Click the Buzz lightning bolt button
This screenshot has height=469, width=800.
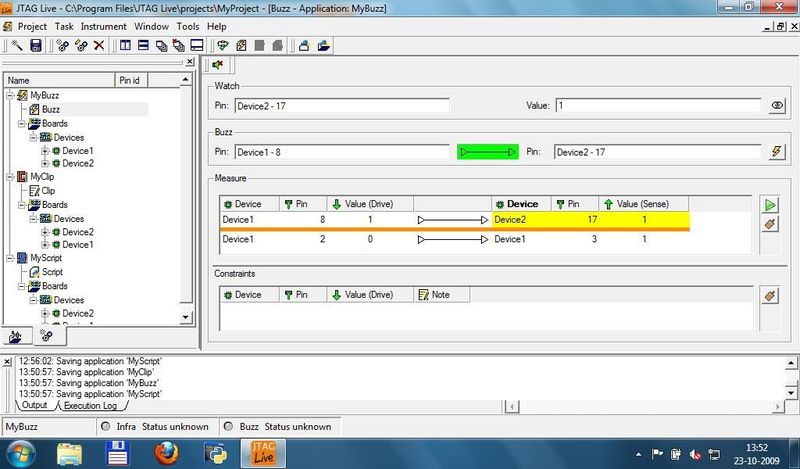point(777,152)
